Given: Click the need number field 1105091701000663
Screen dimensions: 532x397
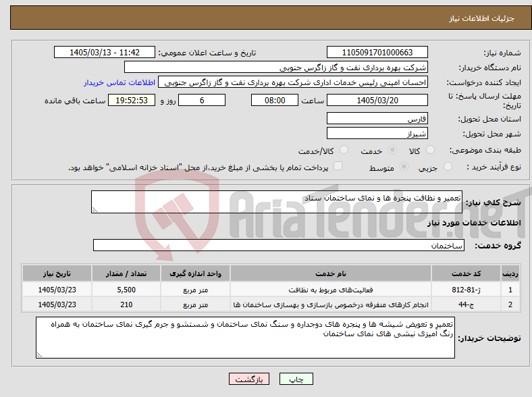Looking at the screenshot, I should tap(377, 52).
